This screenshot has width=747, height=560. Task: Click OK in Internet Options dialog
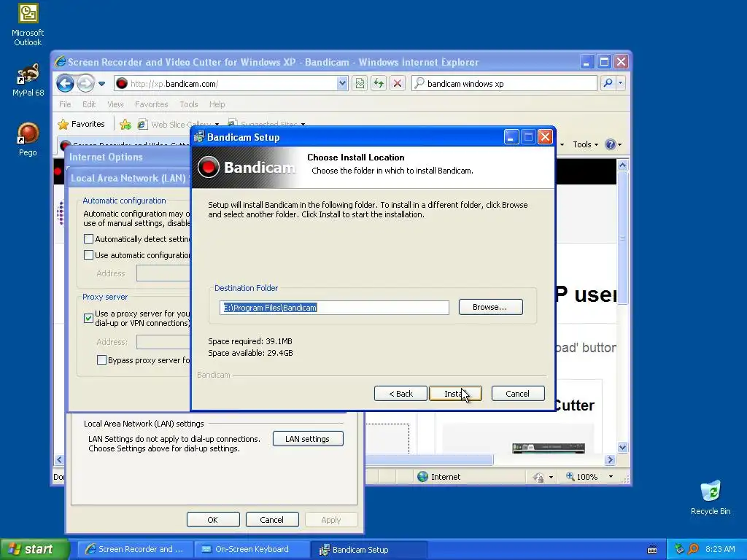coord(213,519)
